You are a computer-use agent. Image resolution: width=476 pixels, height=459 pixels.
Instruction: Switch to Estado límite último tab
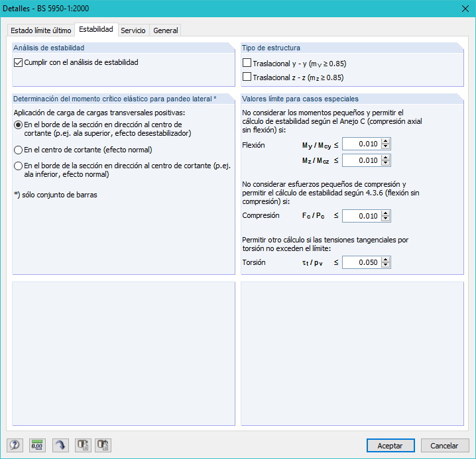(40, 30)
